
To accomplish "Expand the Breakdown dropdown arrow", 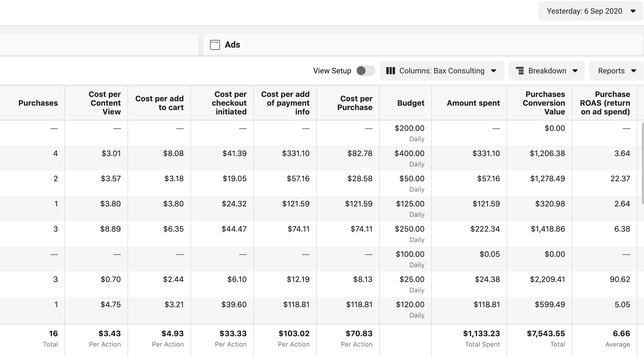I will pyautogui.click(x=575, y=71).
